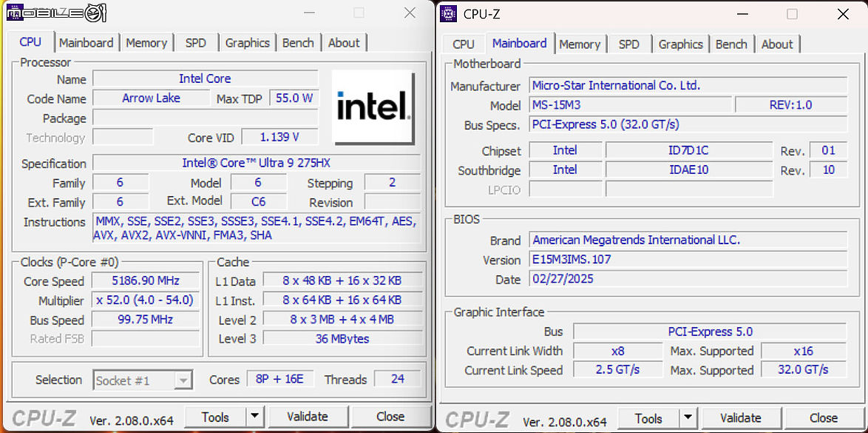
Task: Select SPD tab in right window
Action: coord(629,44)
